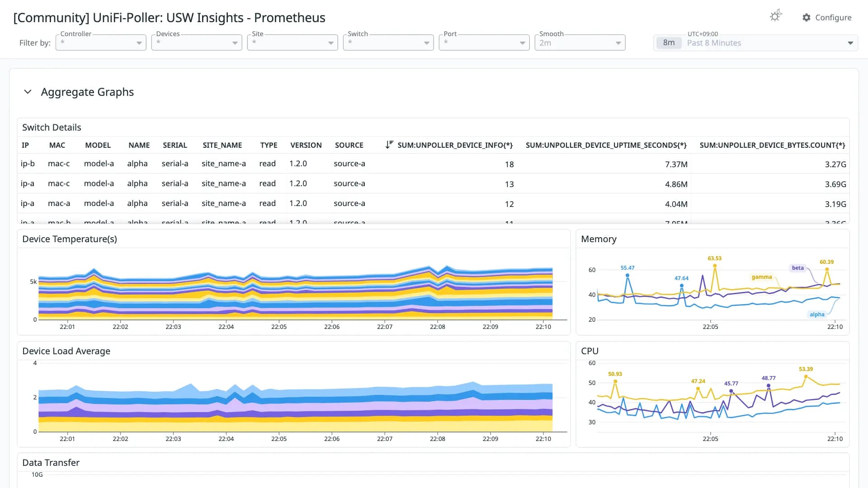The height and width of the screenshot is (488, 868).
Task: Click the 8m time badge
Action: 669,43
